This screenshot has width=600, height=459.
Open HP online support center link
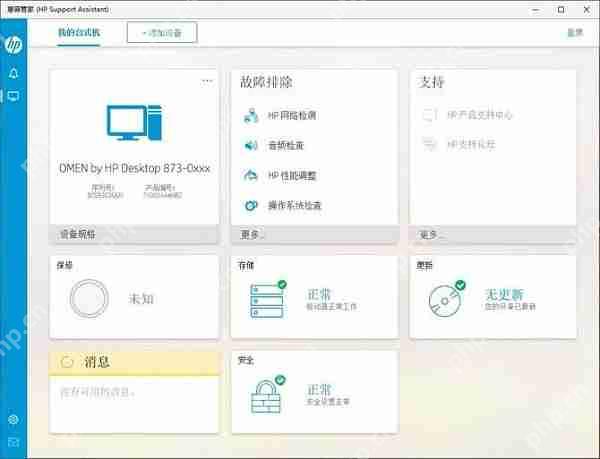pos(479,115)
